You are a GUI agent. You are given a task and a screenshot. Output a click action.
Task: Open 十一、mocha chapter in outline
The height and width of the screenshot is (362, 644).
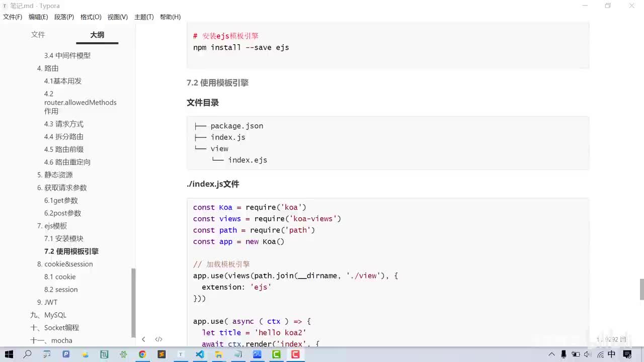coord(51,340)
